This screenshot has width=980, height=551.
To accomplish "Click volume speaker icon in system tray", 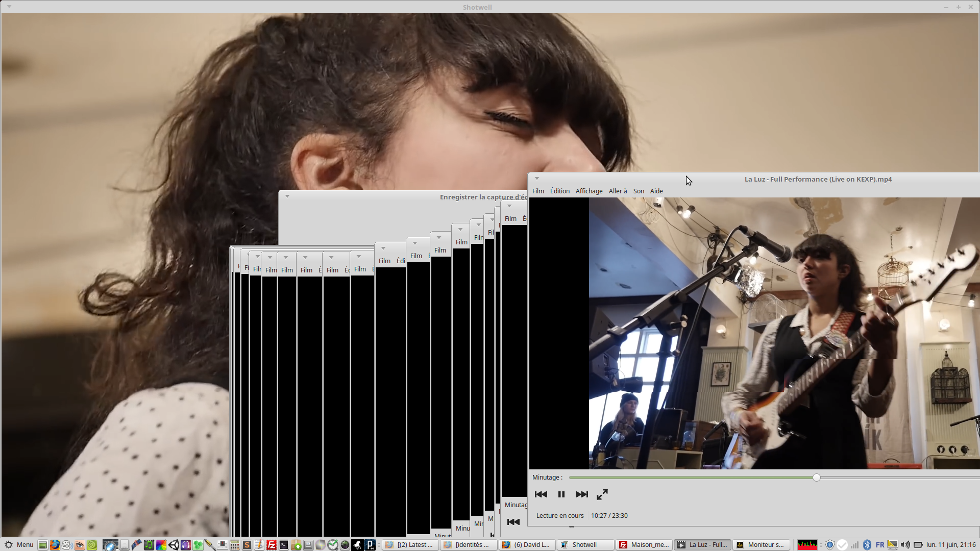I will (905, 545).
